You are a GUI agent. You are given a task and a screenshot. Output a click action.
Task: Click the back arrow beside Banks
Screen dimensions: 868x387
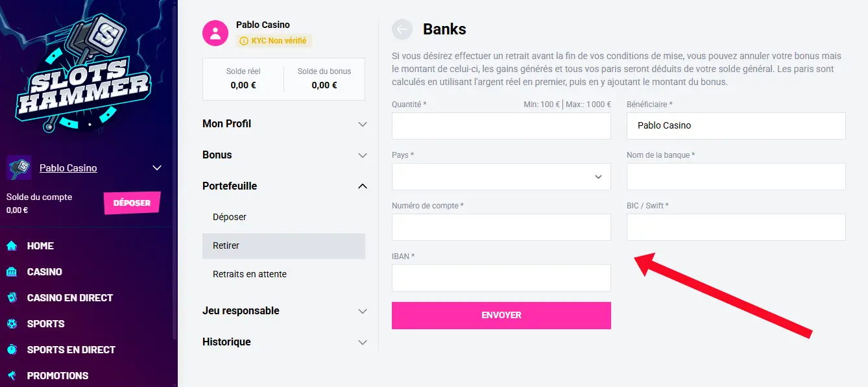tap(402, 29)
